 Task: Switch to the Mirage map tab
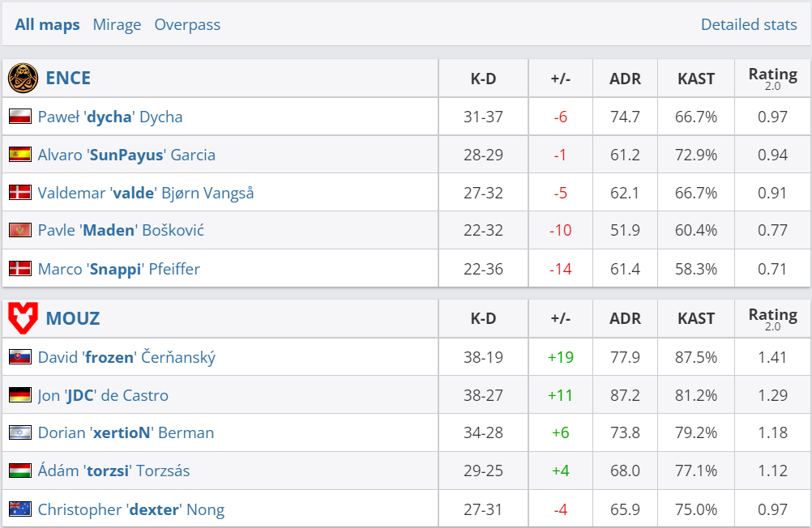point(117,24)
